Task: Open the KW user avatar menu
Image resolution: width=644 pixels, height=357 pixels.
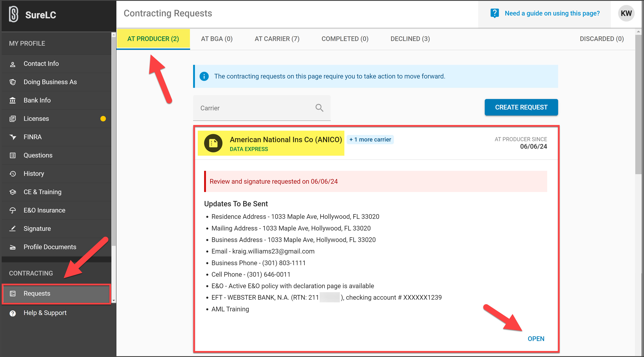Action: tap(626, 13)
